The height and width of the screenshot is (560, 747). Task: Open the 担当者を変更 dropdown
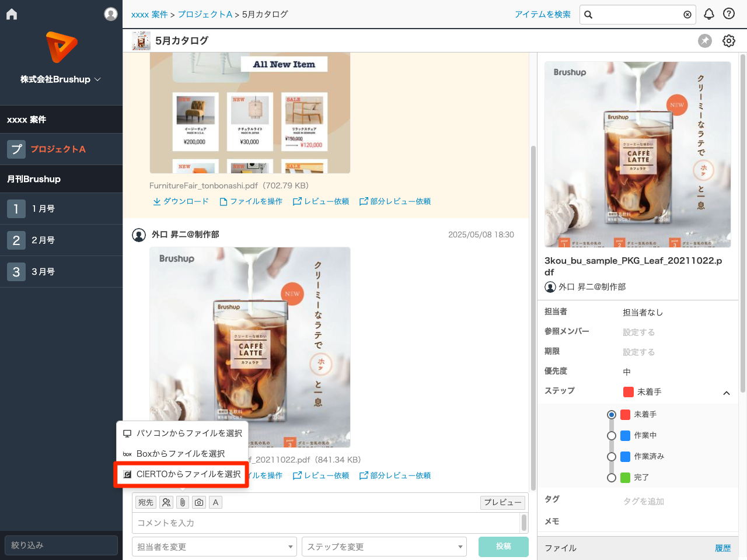[x=215, y=547]
